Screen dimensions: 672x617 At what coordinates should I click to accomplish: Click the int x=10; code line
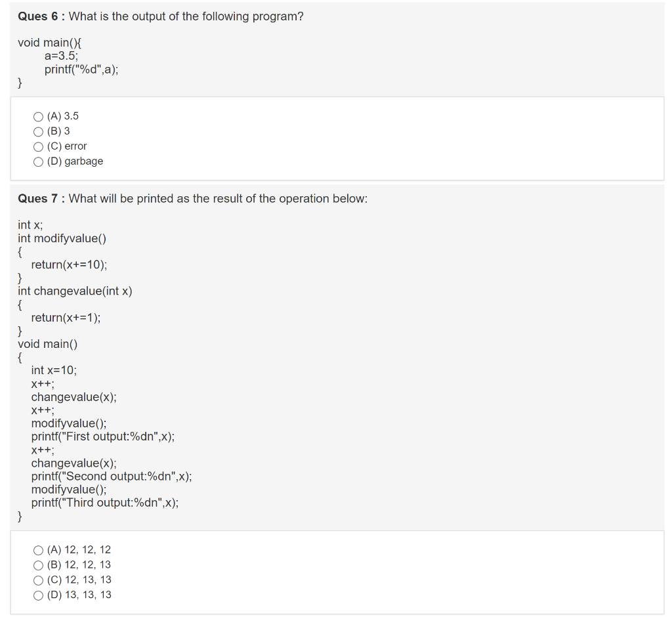[x=54, y=370]
